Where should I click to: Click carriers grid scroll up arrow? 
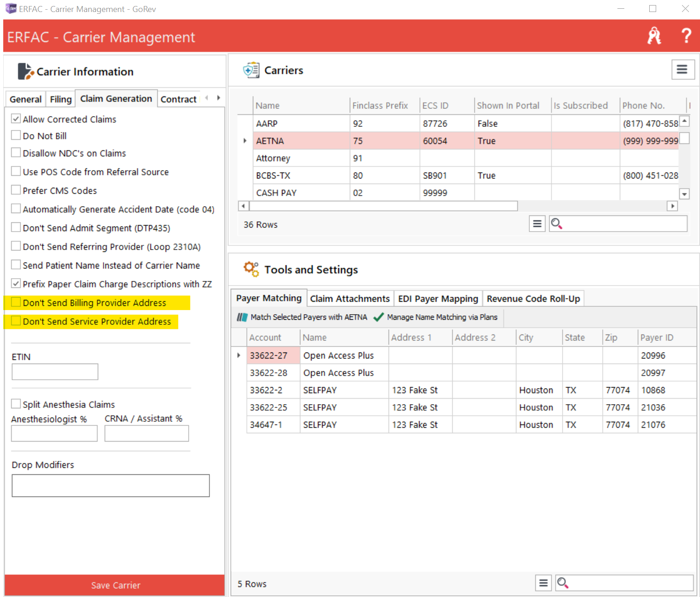coord(685,121)
